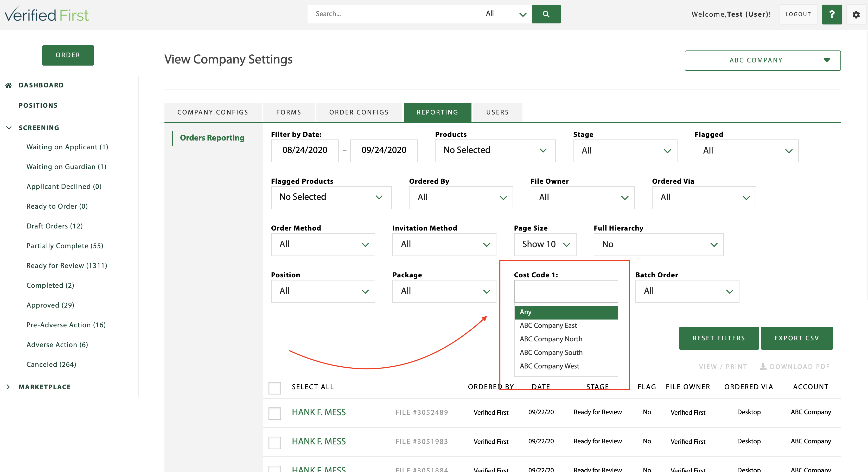Click the end date 09/24/2020 field

384,151
